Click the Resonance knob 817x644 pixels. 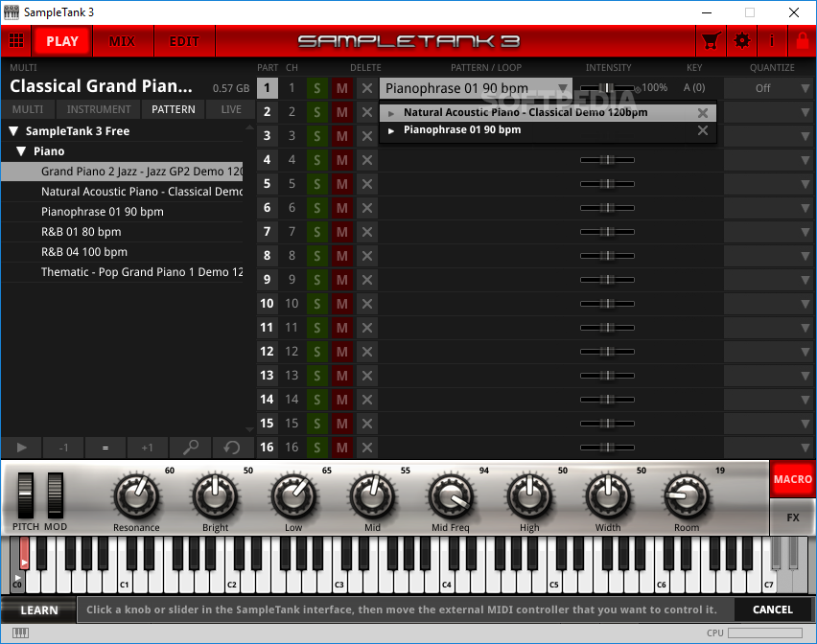pyautogui.click(x=136, y=496)
